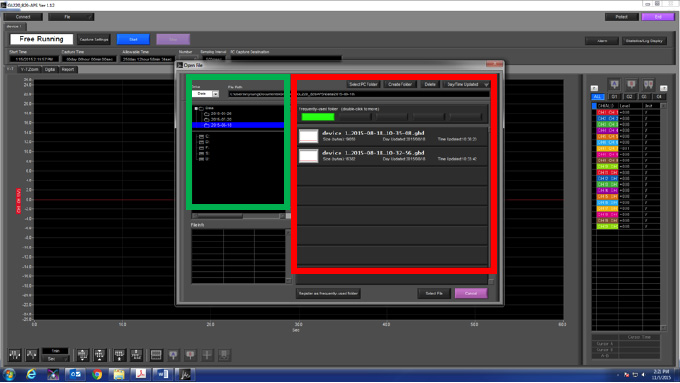The height and width of the screenshot is (383, 680).
Task: Select the first green frequently-used folder slot
Action: [318, 117]
